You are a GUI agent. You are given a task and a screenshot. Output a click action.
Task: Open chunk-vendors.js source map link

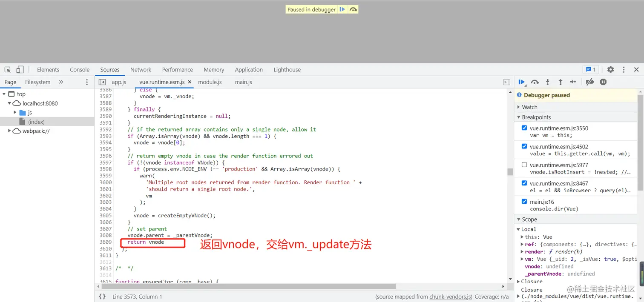(x=451, y=296)
